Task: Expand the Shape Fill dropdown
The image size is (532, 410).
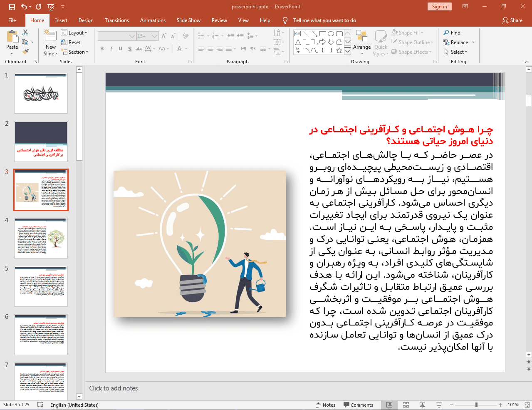Action: [x=408, y=33]
